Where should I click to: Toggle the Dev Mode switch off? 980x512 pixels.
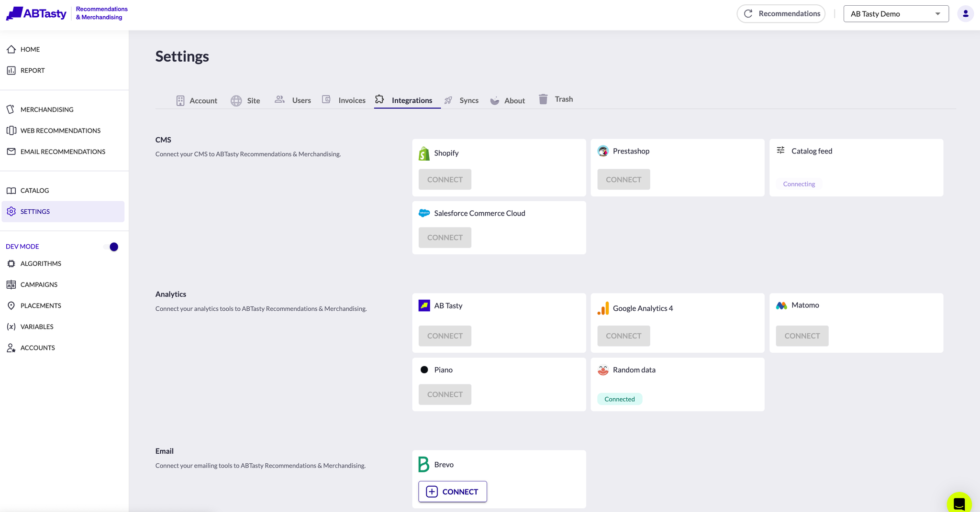pyautogui.click(x=111, y=247)
